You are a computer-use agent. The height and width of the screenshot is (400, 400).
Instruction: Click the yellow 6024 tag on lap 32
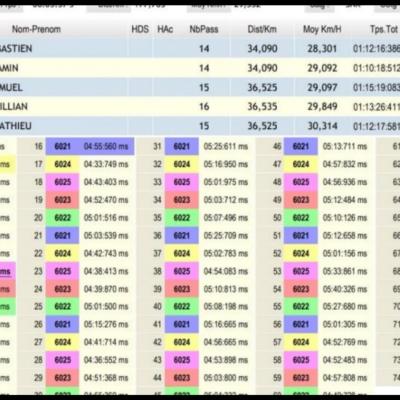coord(182,164)
